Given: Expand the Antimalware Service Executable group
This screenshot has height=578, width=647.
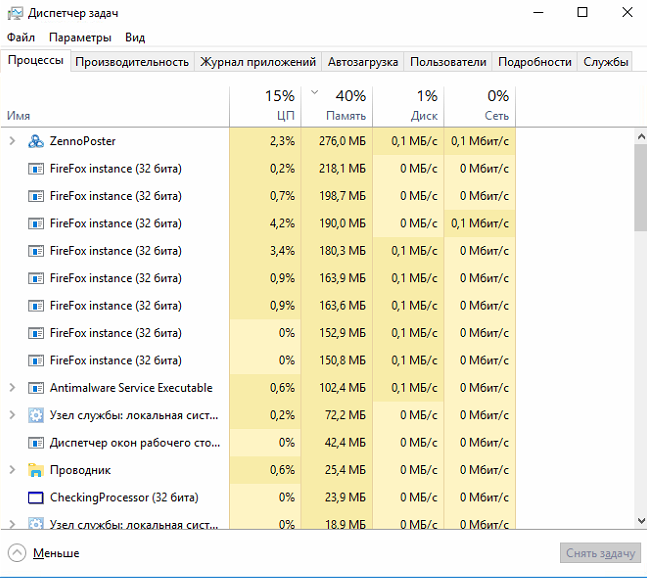Looking at the screenshot, I should pos(12,388).
